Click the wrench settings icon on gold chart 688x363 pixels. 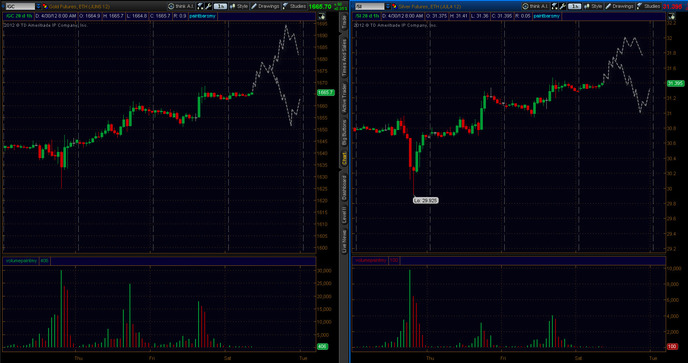coord(208,6)
